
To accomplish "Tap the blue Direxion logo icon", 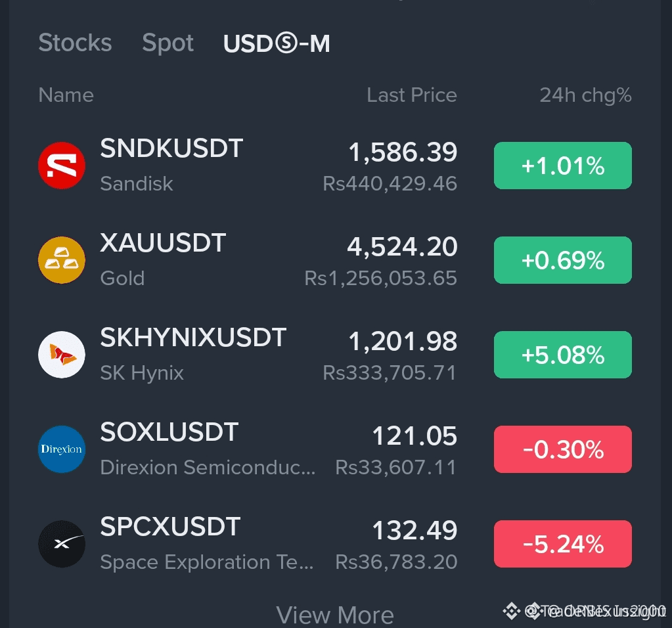I will click(x=62, y=449).
